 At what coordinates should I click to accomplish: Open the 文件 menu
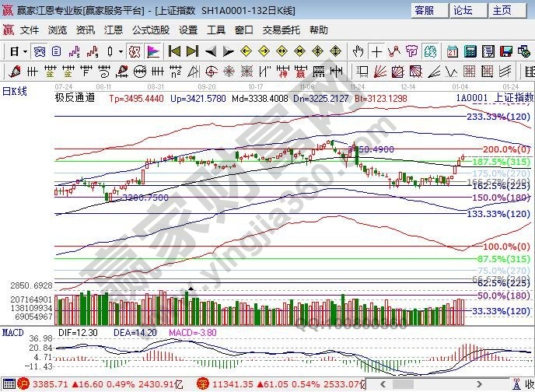point(30,30)
